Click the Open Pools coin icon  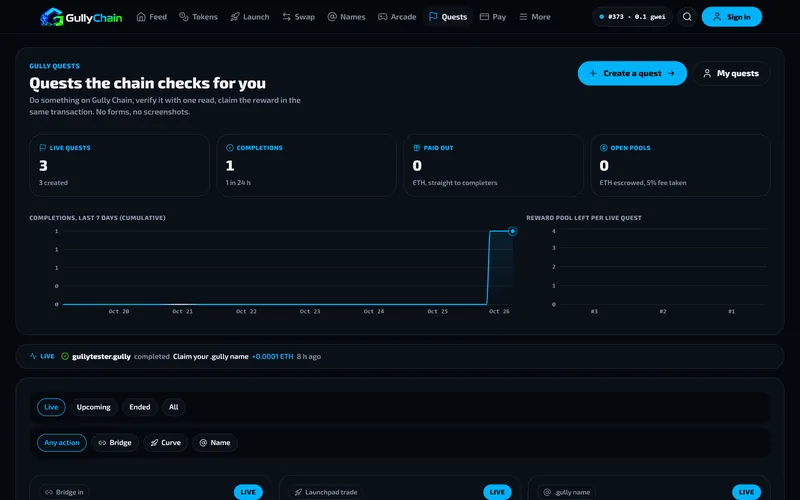(x=604, y=148)
